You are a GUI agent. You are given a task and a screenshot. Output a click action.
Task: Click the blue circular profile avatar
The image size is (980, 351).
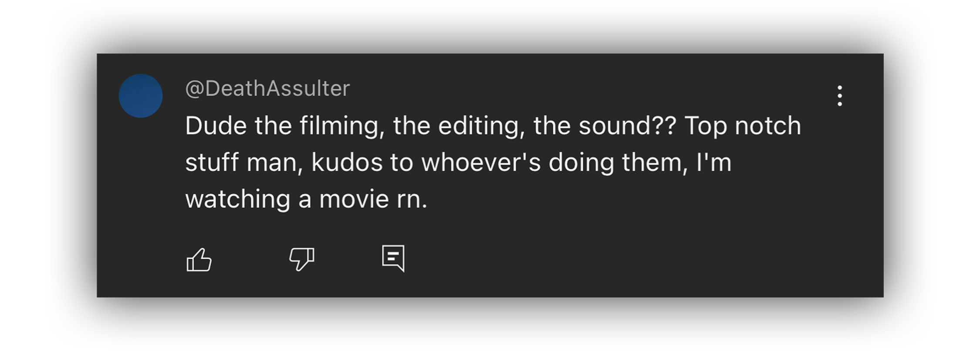(x=141, y=96)
